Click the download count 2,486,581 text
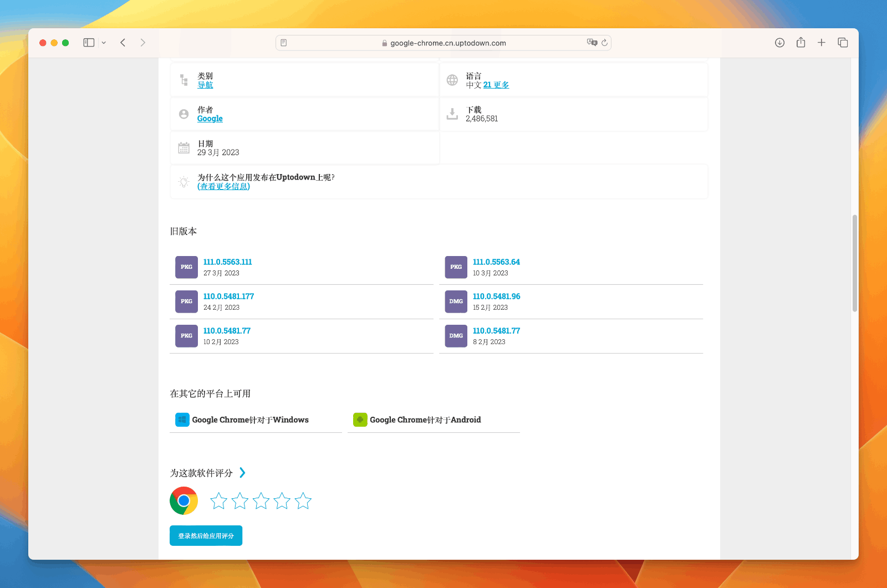The height and width of the screenshot is (588, 887). (x=482, y=119)
